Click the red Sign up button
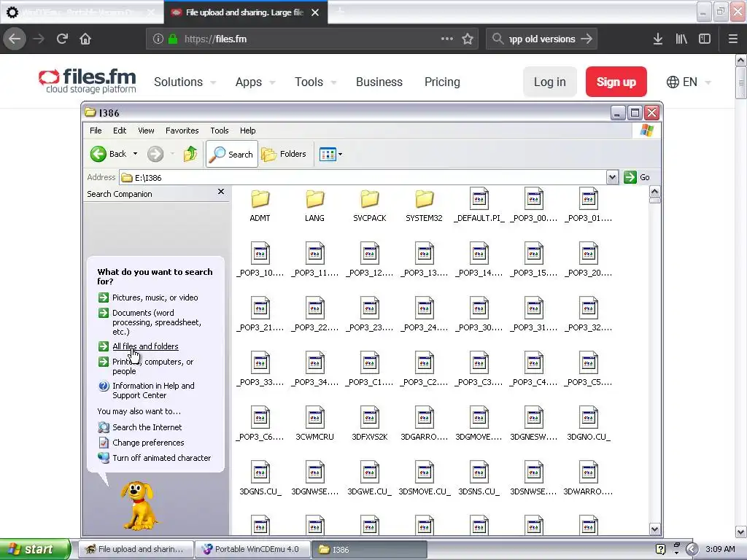747x560 pixels. click(616, 82)
